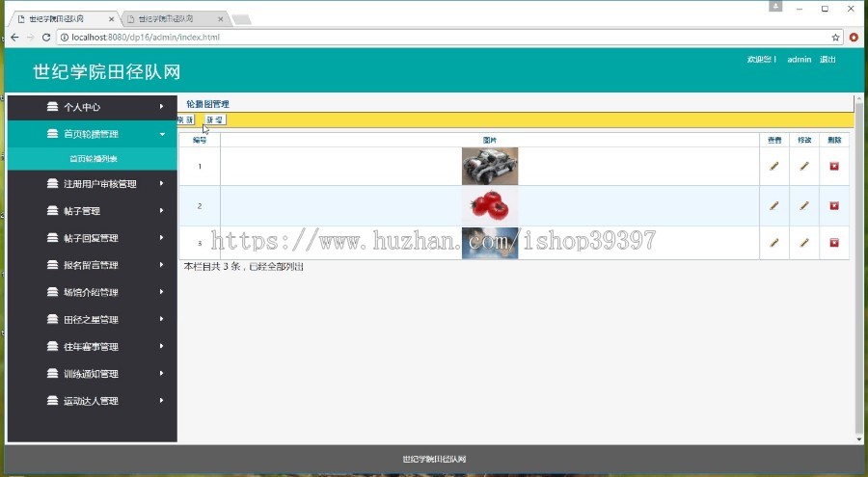Click the number 1 cell in the table
The width and height of the screenshot is (868, 477).
[200, 166]
